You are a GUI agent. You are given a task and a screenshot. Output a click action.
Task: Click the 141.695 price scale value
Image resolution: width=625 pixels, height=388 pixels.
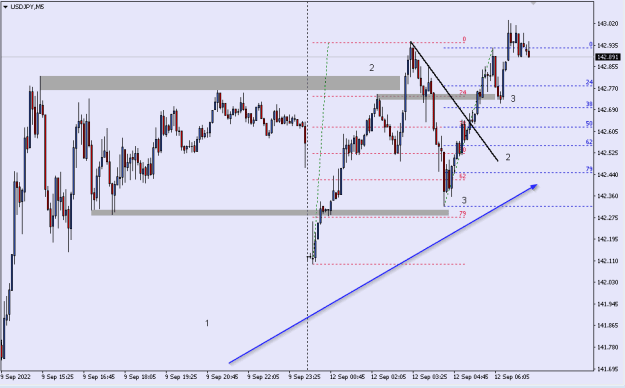click(607, 368)
